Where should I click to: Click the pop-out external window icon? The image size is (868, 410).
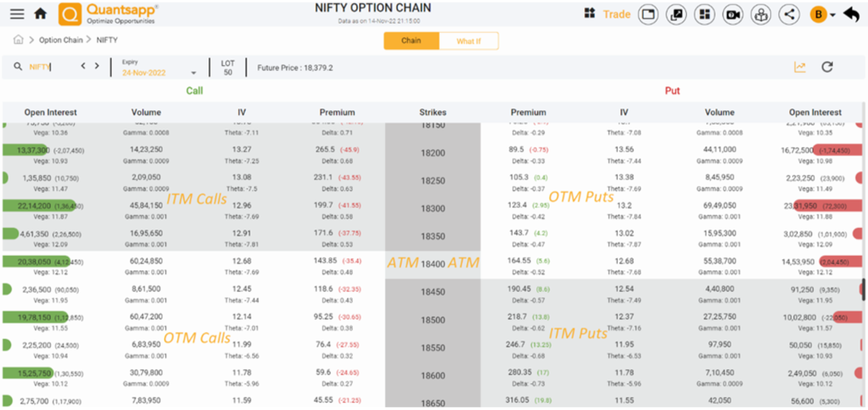[x=676, y=15]
